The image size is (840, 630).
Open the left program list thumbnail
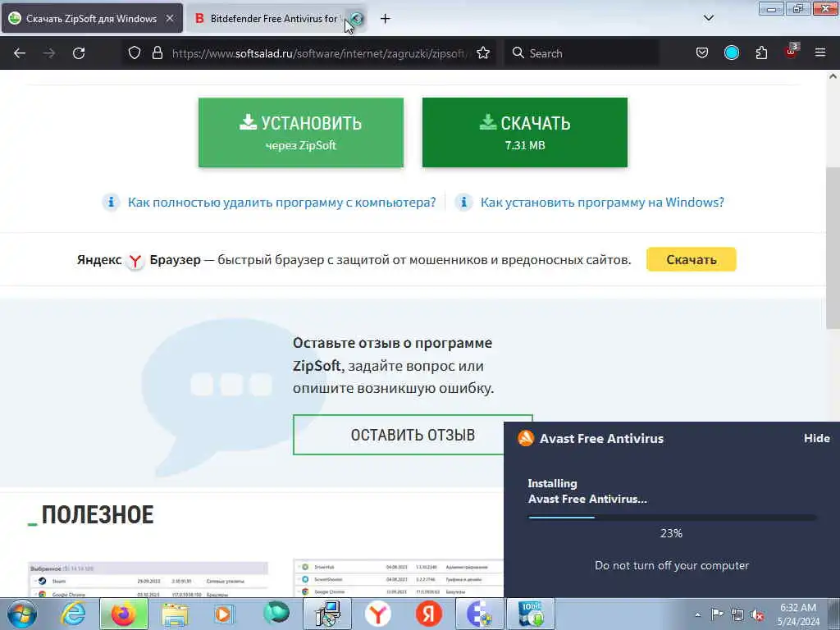(148, 580)
